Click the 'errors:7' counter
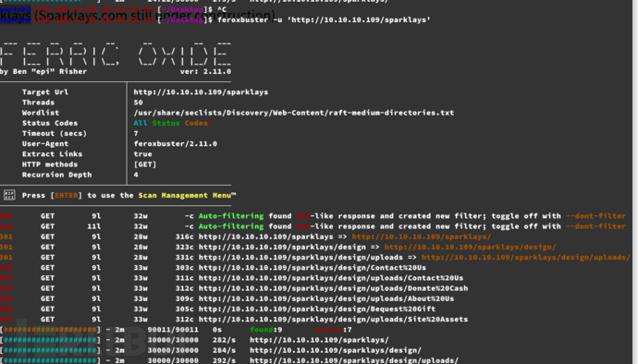Image resolution: width=638 pixels, height=364 pixels. (x=333, y=330)
